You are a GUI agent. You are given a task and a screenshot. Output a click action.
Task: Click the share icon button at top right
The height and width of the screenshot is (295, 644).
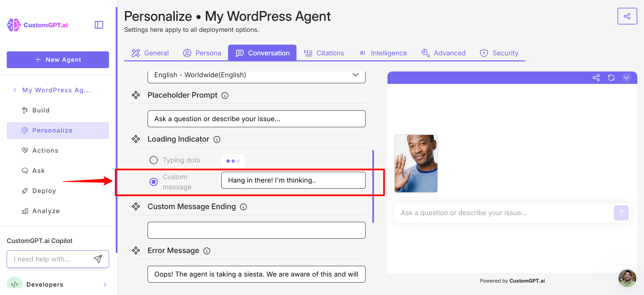coord(627,16)
